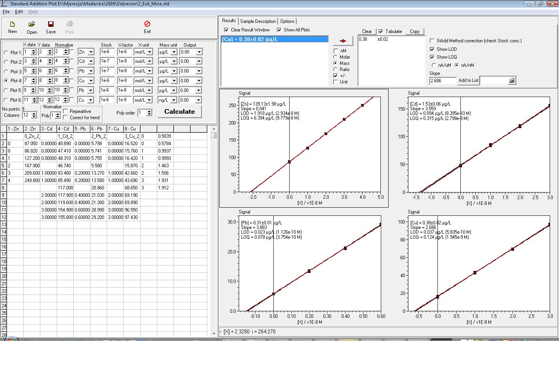Click the Save disk icon
Viewport: 559px width, 392px height.
50,24
